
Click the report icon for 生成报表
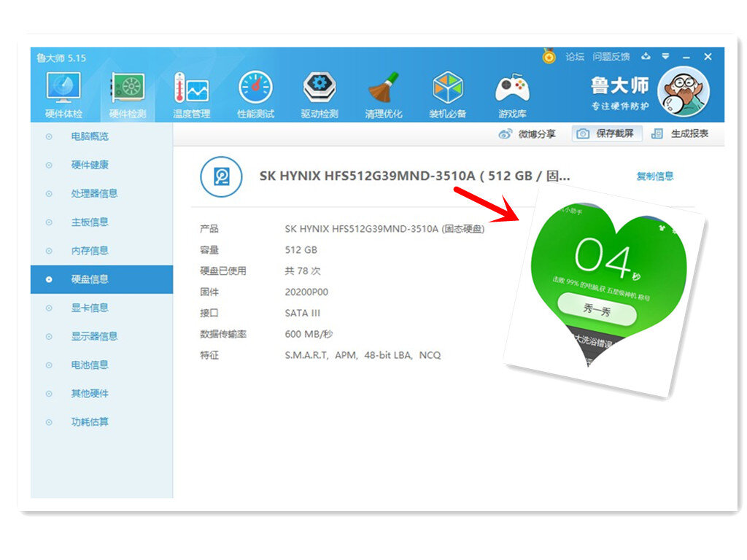[657, 134]
